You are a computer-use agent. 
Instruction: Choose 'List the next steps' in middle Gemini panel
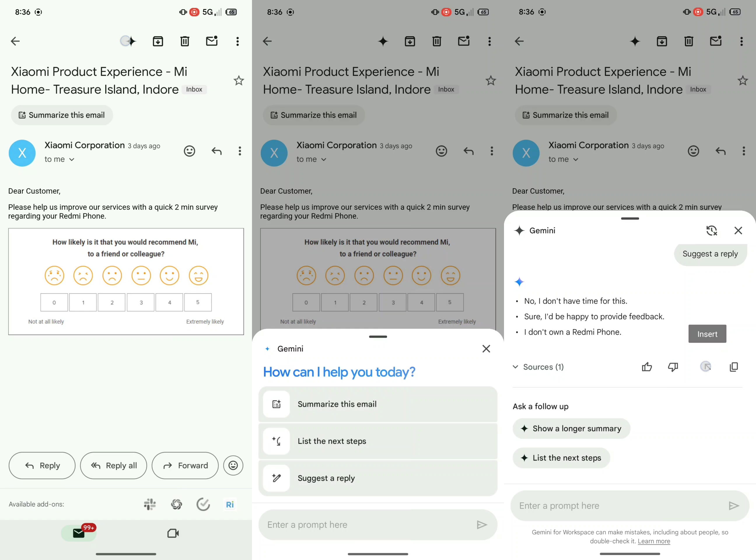tap(378, 441)
